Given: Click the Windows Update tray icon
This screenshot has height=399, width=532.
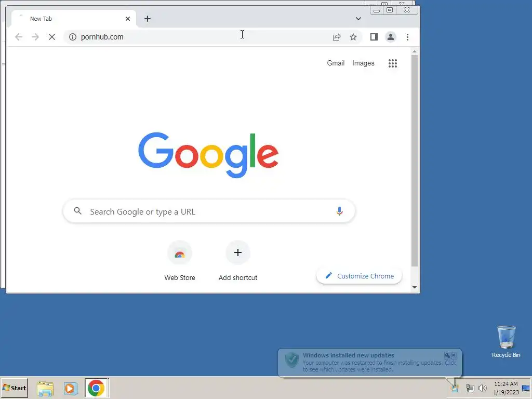Looking at the screenshot, I should click(455, 388).
